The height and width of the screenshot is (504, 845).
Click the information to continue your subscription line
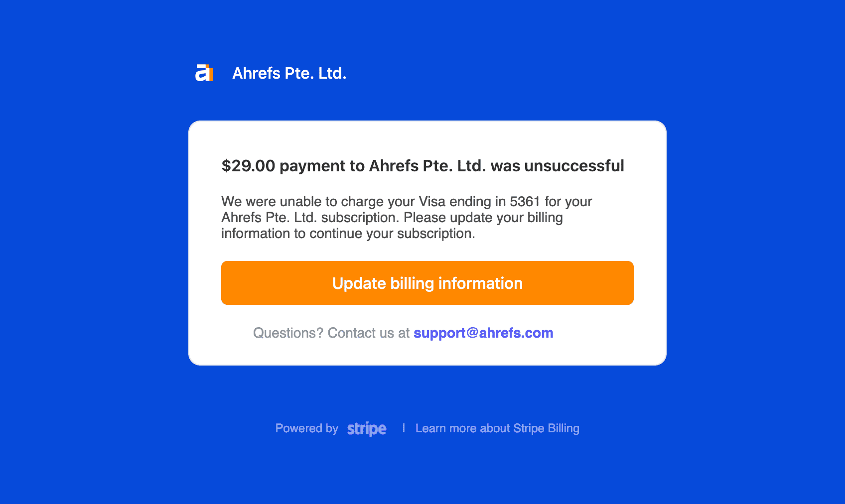click(348, 234)
